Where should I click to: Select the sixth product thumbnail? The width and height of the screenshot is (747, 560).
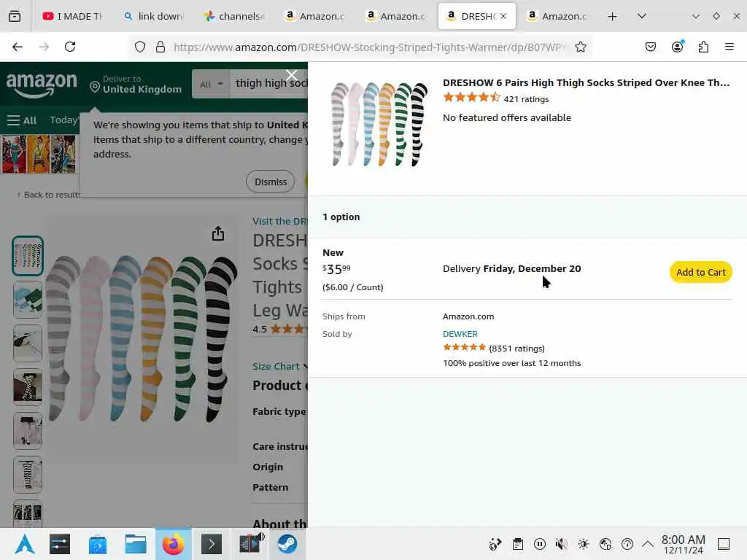[28, 475]
